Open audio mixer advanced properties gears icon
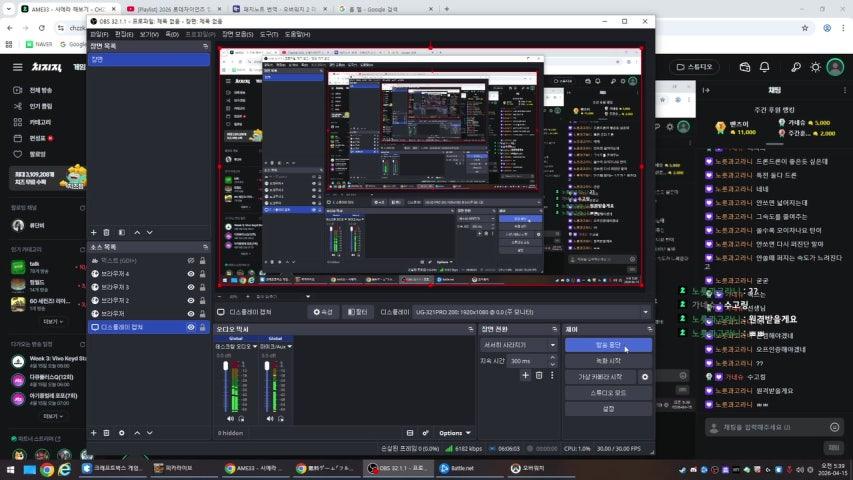Image resolution: width=853 pixels, height=480 pixels. 425,432
